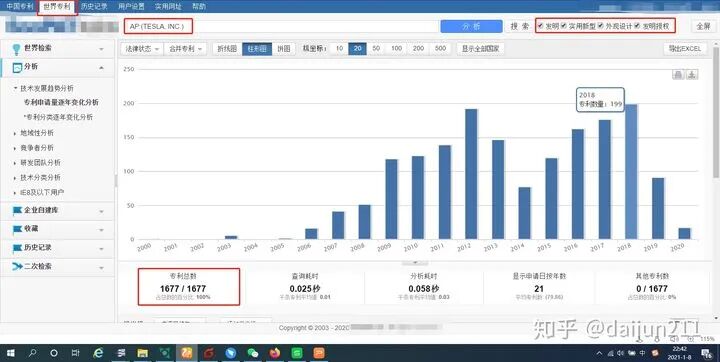Open the 实用网址 top menu
This screenshot has height=362, width=720.
click(x=168, y=6)
